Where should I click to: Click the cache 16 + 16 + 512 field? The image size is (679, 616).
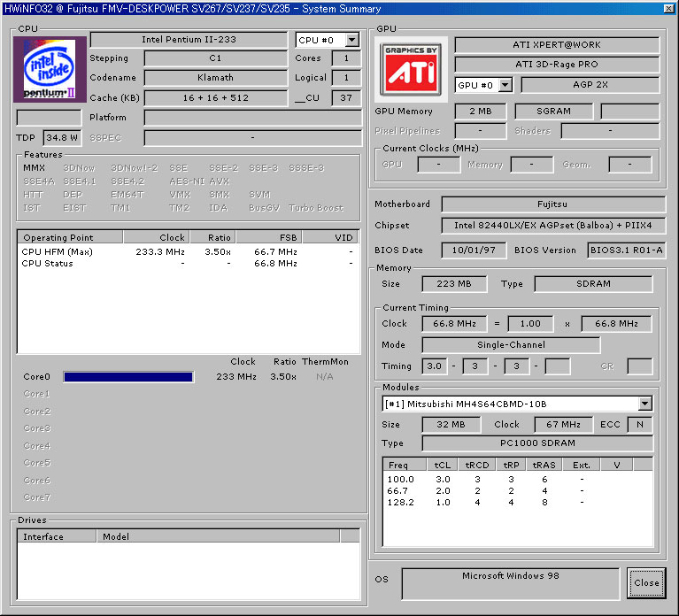216,98
